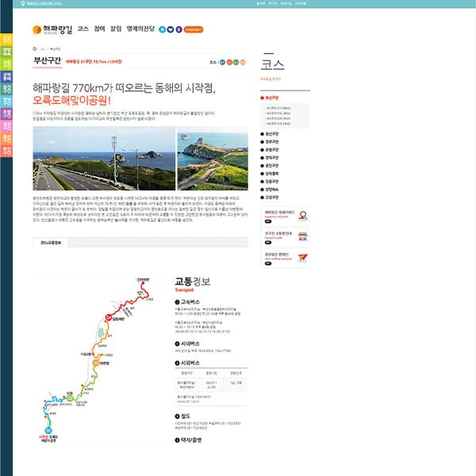This screenshot has height=476, width=476.
Task: Click the black more pill on 캠페인 card
Action: click(268, 263)
